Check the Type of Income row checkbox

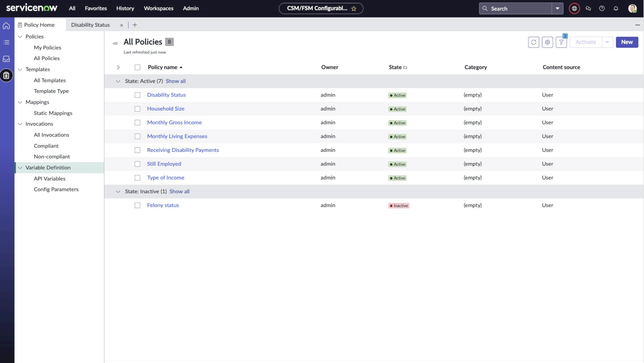(137, 178)
